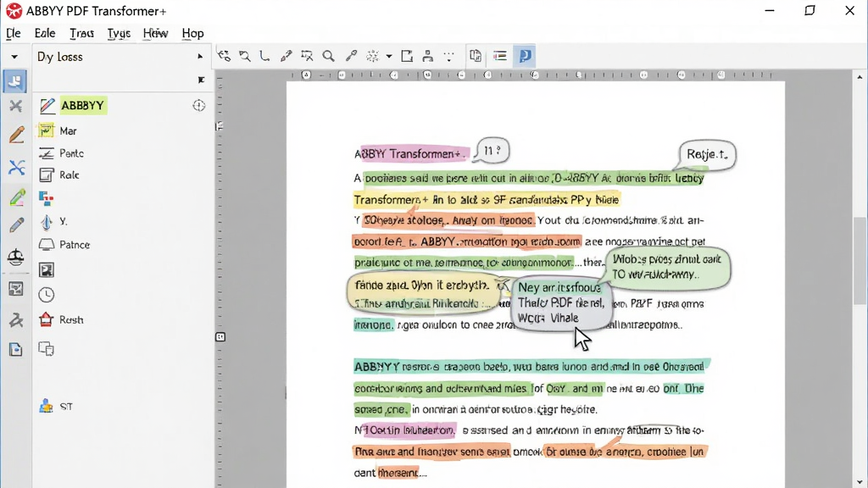Screen dimensions: 868x488
Task: Open the '11 ?' comment bubble
Action: click(x=492, y=150)
